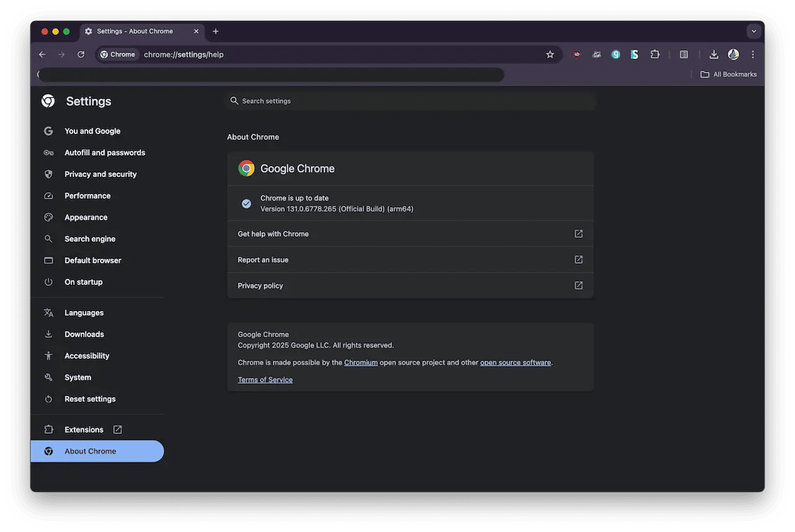Click the up-to-date checkmark icon
The image size is (795, 532).
pyautogui.click(x=246, y=204)
